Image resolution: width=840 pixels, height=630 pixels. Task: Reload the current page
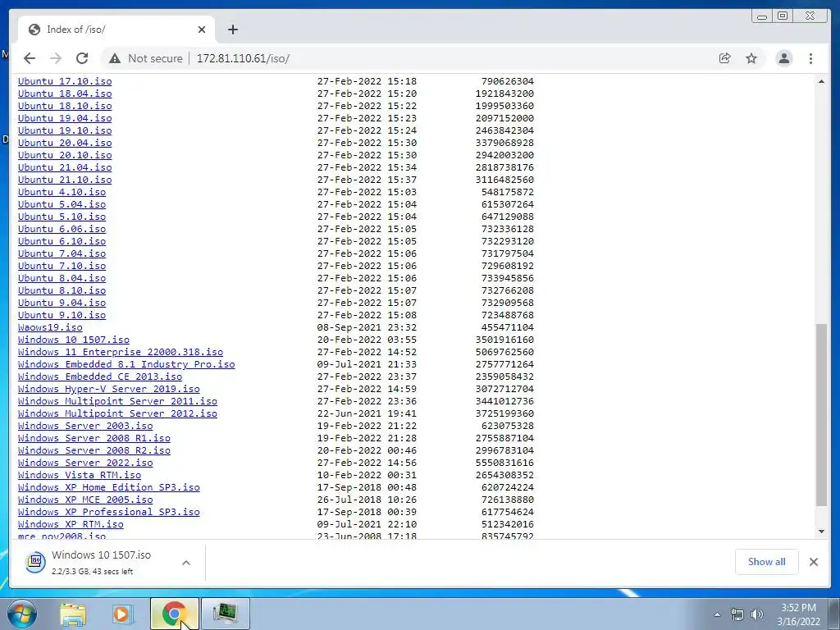82,58
